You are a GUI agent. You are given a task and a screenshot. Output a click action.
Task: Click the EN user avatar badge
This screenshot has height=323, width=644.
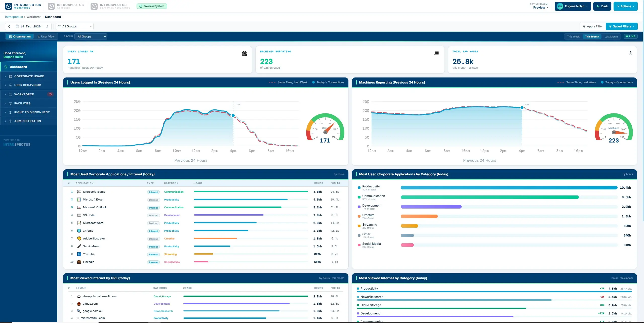[x=560, y=6]
